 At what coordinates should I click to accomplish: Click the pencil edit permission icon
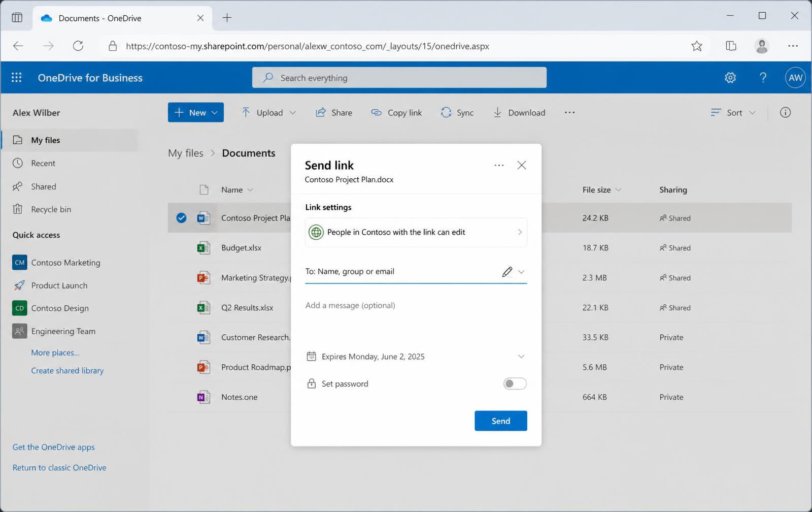pyautogui.click(x=507, y=272)
